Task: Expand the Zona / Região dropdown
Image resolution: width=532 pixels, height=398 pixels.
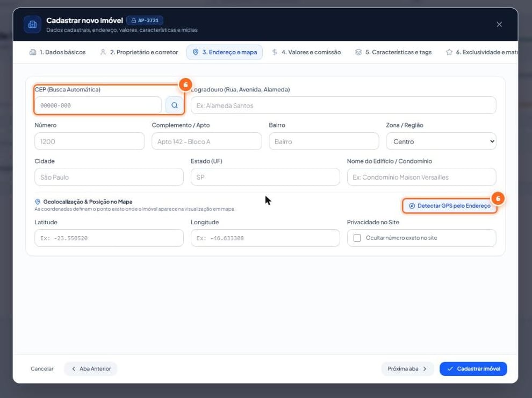Action: click(x=441, y=141)
